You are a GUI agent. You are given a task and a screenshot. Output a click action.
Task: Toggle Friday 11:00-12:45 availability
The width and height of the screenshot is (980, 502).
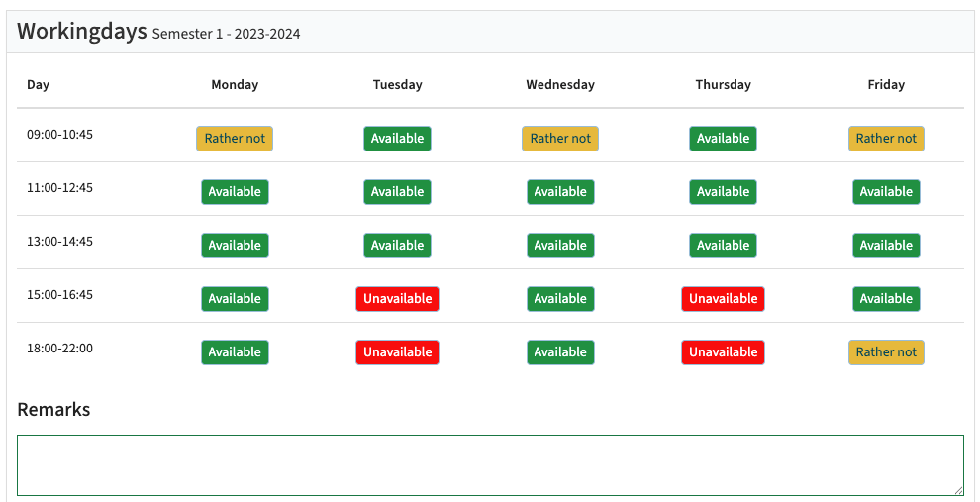tap(886, 192)
